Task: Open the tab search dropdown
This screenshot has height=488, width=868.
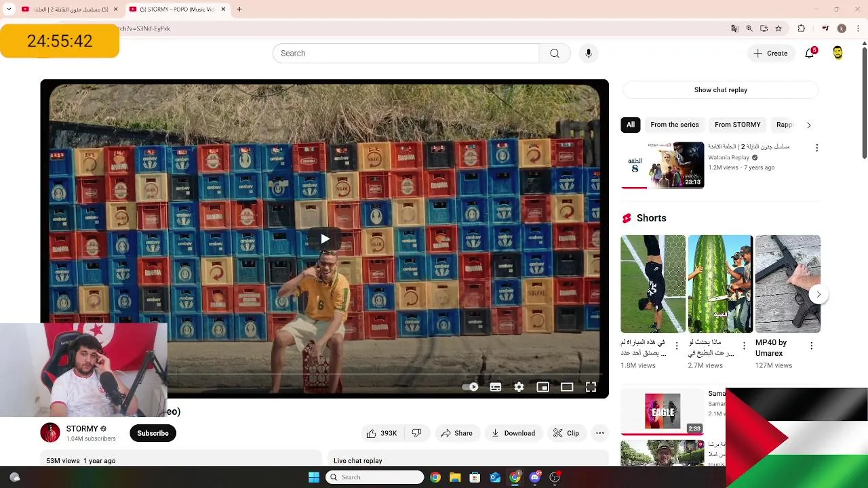Action: 9,9
